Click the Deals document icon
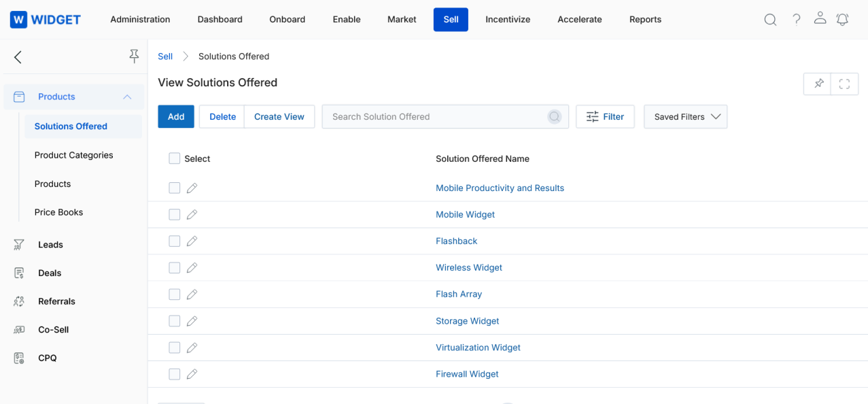 pyautogui.click(x=19, y=273)
